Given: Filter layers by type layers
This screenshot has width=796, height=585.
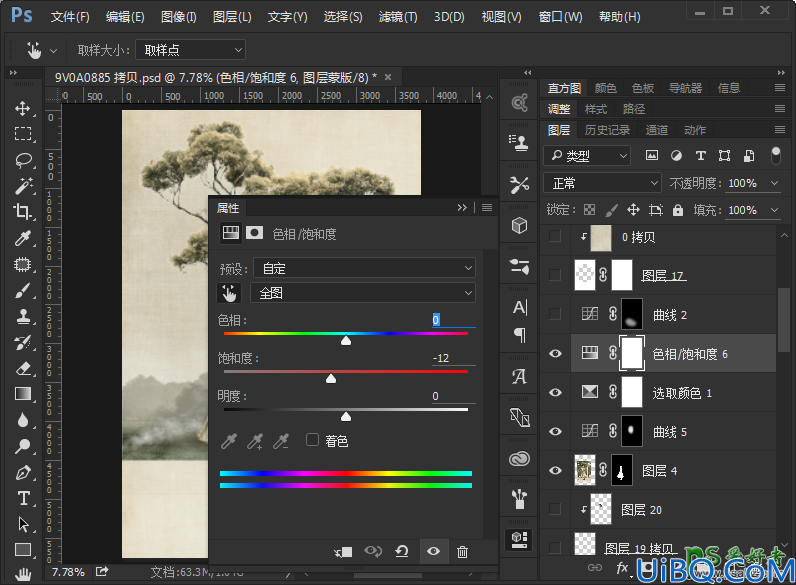Looking at the screenshot, I should point(701,155).
